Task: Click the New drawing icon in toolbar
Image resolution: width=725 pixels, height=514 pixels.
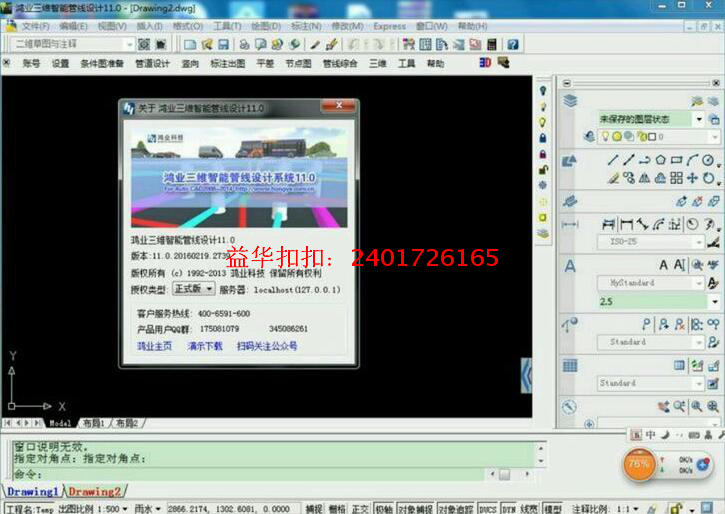Action: [x=190, y=44]
